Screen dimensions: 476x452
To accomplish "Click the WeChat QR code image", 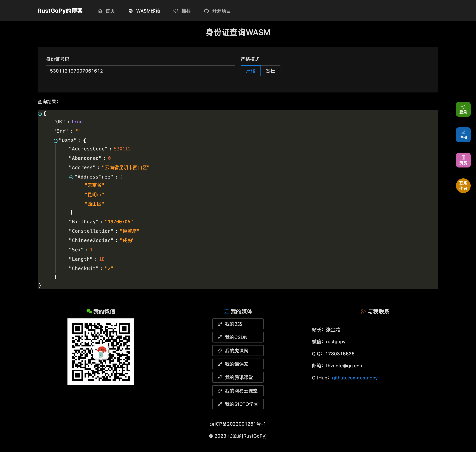I will click(101, 352).
